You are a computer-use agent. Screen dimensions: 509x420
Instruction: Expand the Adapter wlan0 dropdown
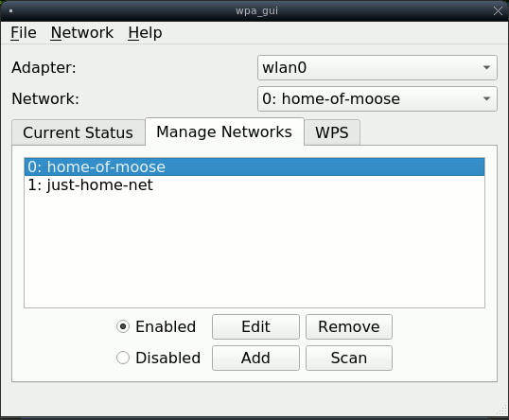(x=377, y=67)
